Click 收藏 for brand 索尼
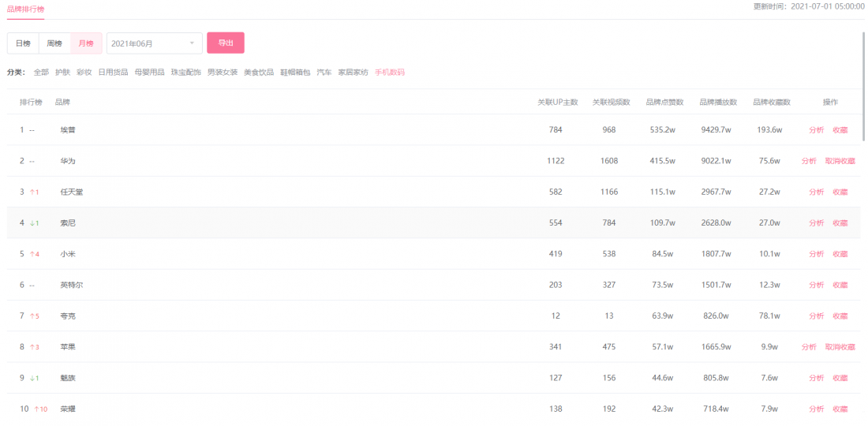 point(840,223)
